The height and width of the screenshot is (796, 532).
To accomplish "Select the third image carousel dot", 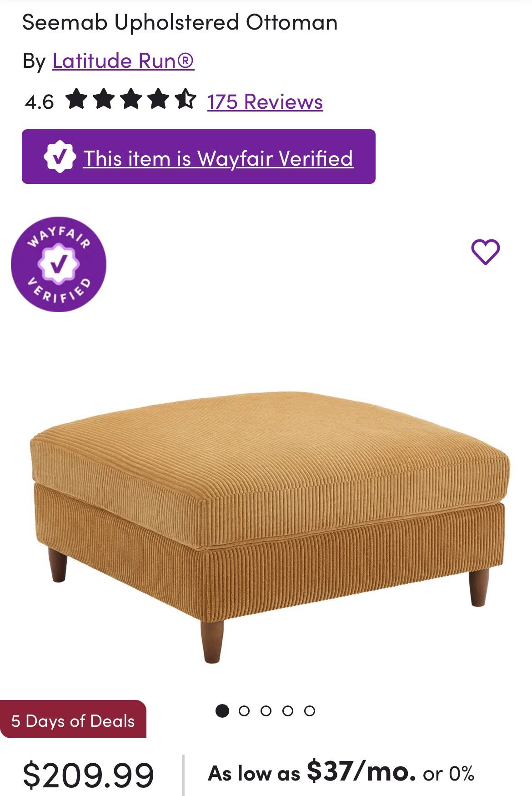I will click(266, 710).
